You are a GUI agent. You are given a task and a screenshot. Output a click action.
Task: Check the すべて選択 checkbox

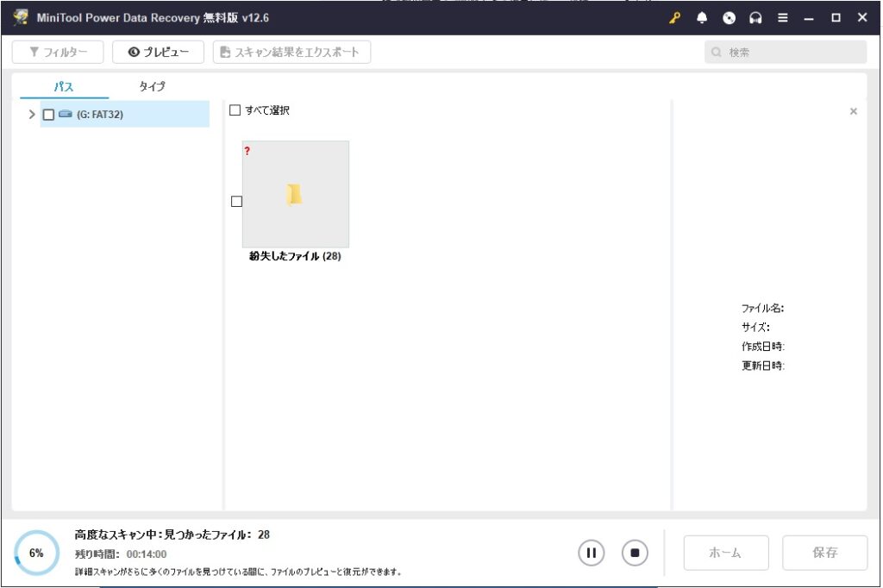[235, 109]
